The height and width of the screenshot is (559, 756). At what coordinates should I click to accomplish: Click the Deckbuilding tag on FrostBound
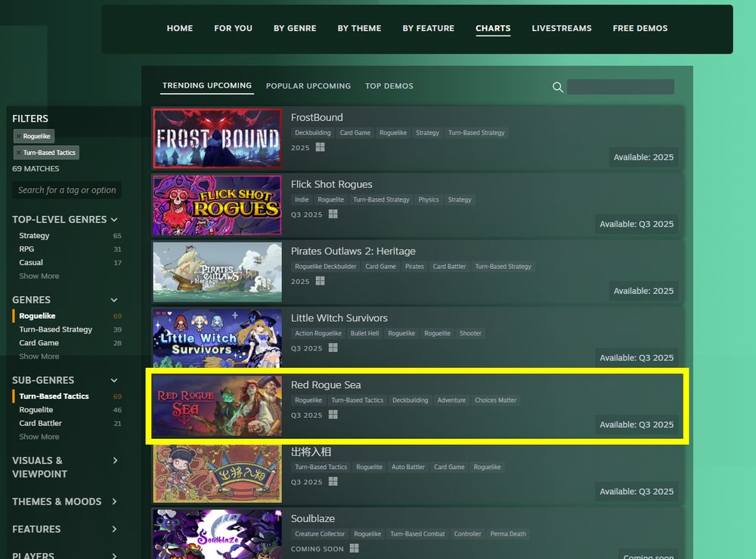click(313, 133)
